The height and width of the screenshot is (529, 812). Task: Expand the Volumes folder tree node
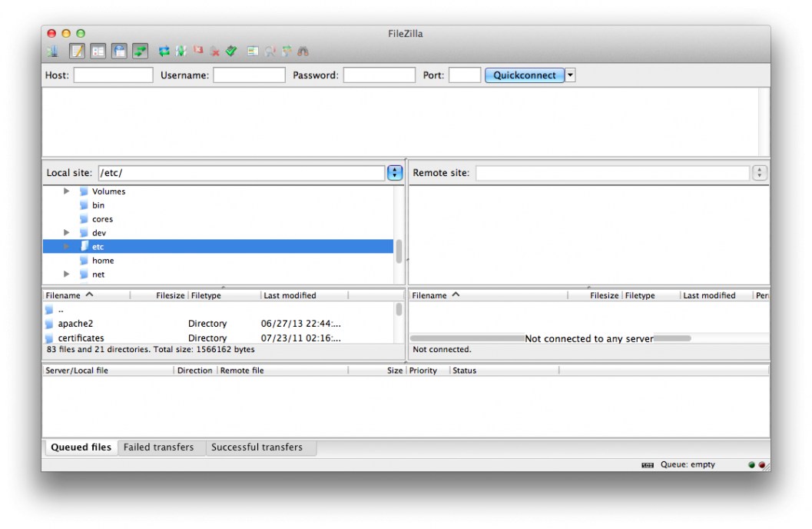click(x=66, y=191)
